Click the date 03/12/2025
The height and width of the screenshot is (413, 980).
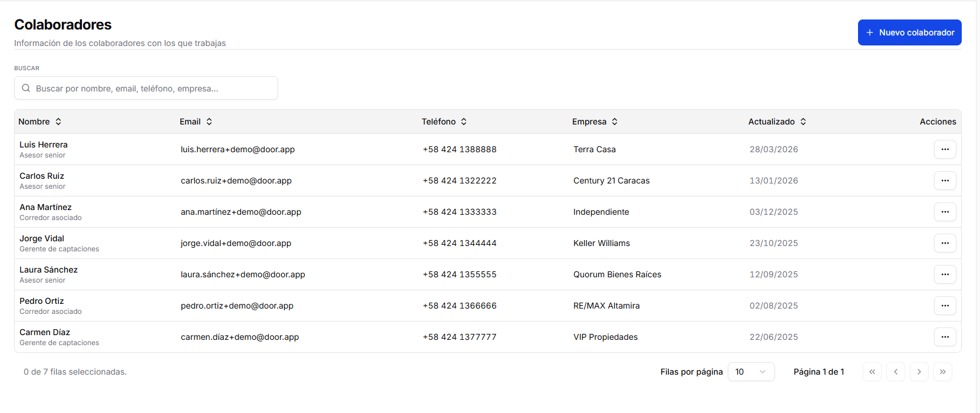click(x=774, y=212)
